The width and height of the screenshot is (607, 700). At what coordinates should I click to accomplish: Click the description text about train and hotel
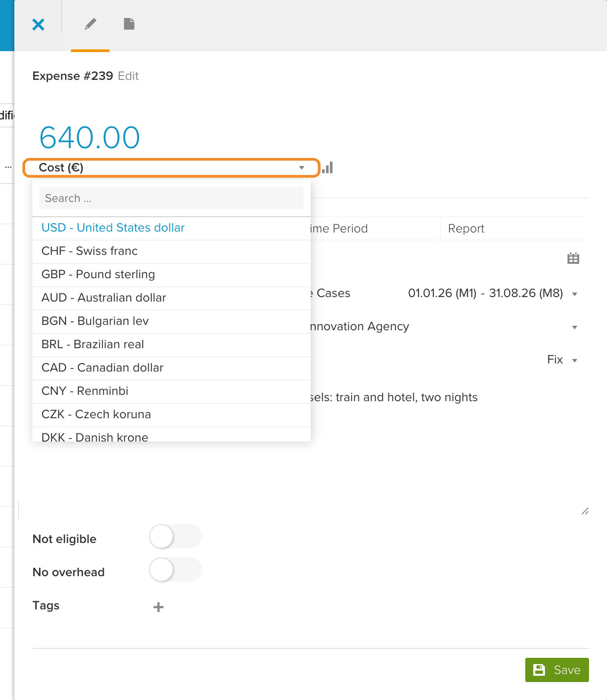tap(393, 398)
